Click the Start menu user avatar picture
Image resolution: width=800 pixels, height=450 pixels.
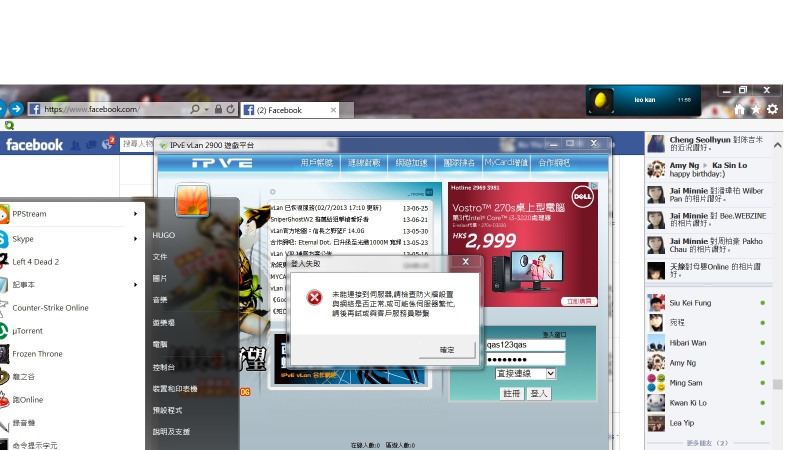[192, 199]
